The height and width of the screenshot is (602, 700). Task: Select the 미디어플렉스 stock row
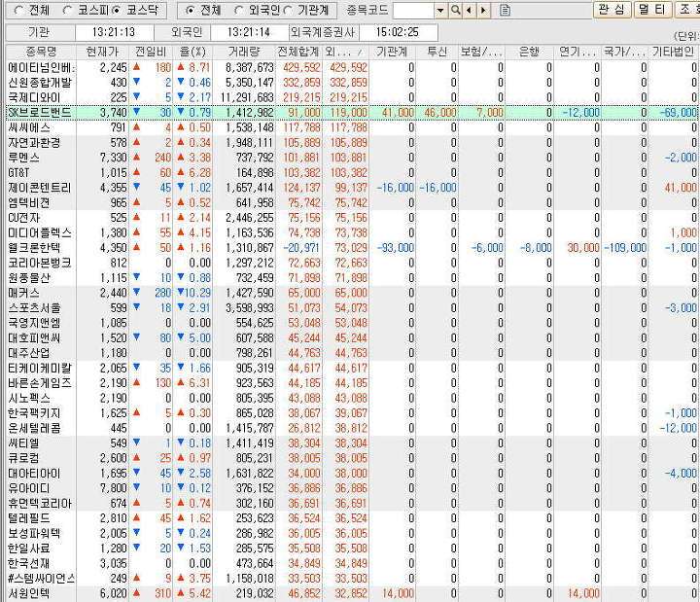click(x=353, y=232)
